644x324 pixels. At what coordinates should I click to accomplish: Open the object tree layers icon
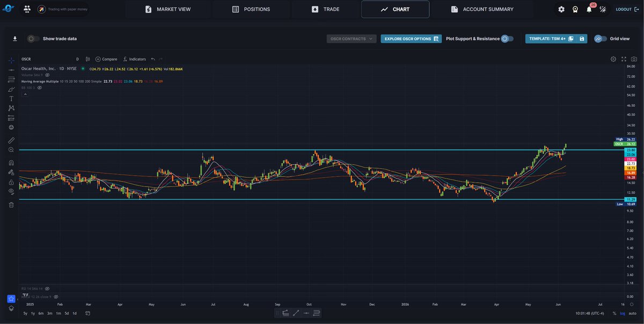click(11, 308)
